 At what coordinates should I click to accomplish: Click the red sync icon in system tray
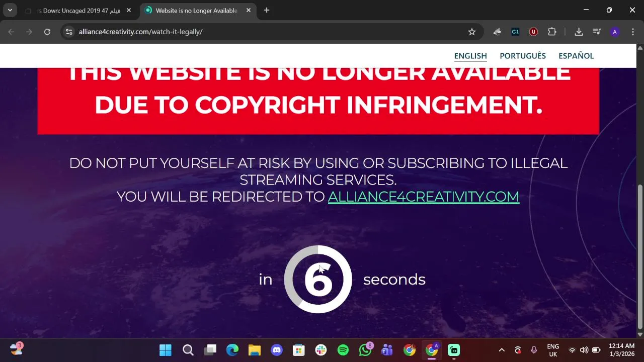click(518, 350)
